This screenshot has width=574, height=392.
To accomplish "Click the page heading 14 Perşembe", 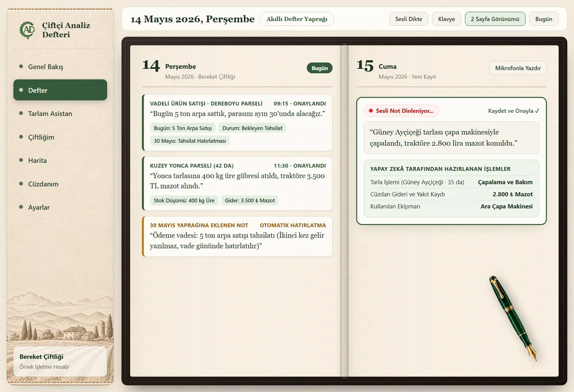I will [169, 66].
